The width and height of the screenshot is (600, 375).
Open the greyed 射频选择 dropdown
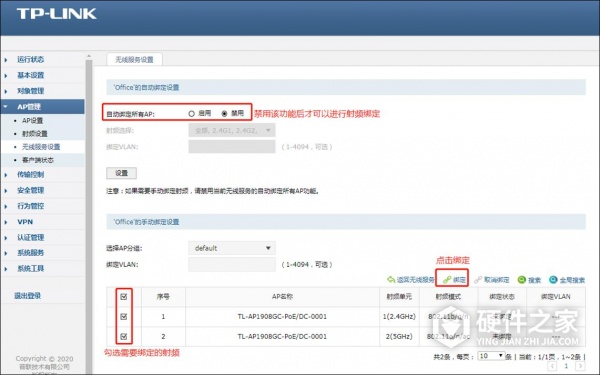click(x=232, y=130)
